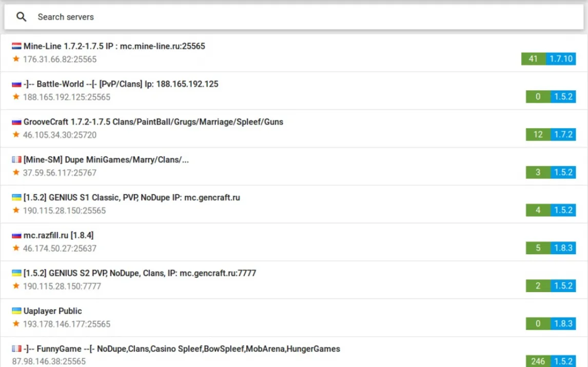Image resolution: width=588 pixels, height=367 pixels.
Task: Open the [Mine-SM] Dupe MiniGames server
Action: coord(106,160)
